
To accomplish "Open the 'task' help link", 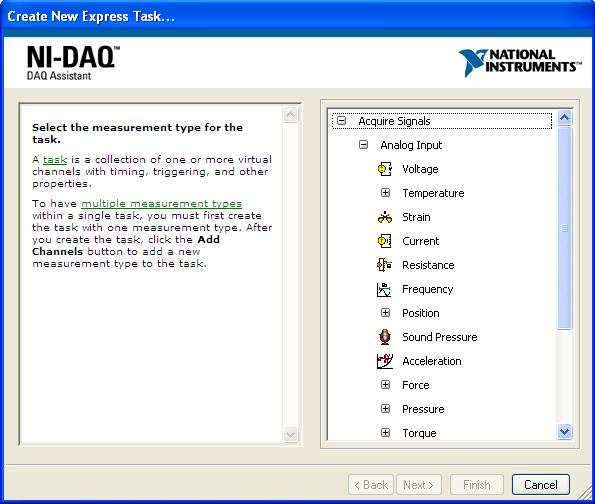I will pyautogui.click(x=55, y=160).
